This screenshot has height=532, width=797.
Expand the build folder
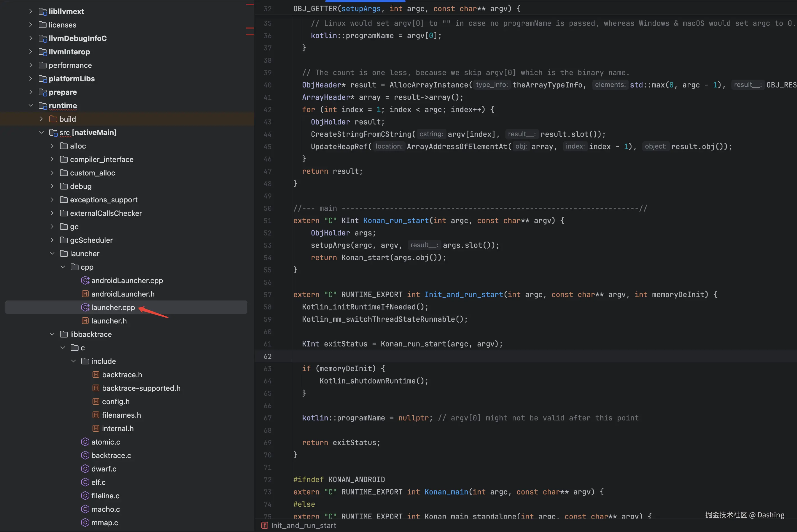(42, 119)
